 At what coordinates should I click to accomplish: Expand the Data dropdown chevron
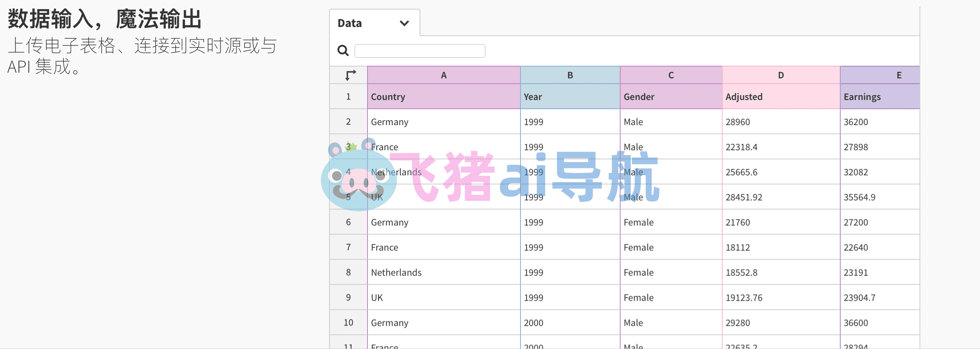pos(404,23)
